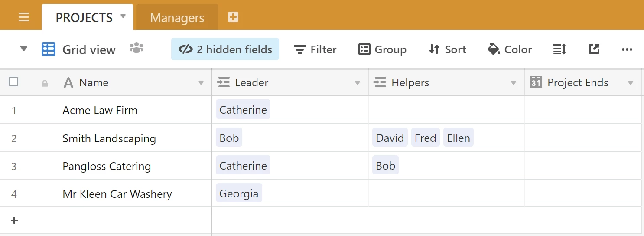
Task: Open the Leader column dropdown
Action: [358, 83]
